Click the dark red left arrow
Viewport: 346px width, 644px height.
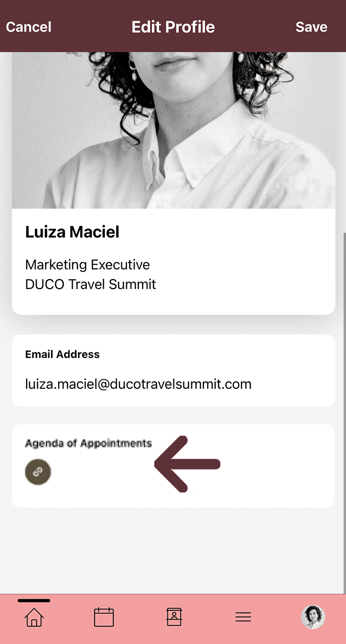(187, 464)
